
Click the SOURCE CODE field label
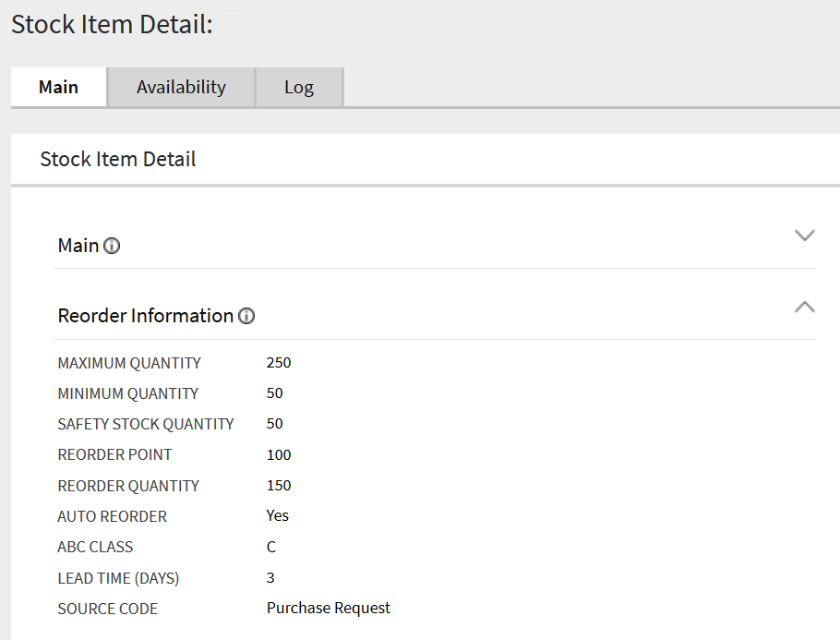tap(107, 609)
